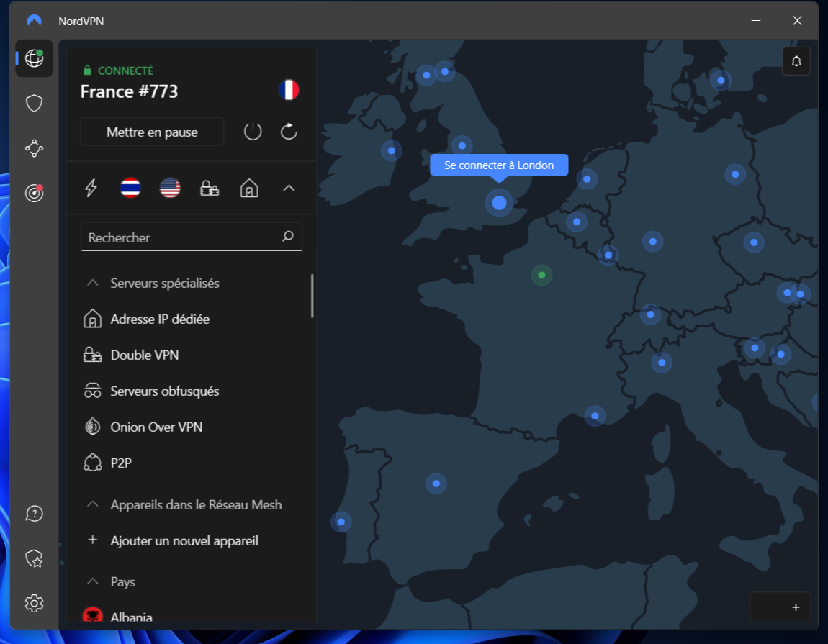The width and height of the screenshot is (828, 644).
Task: Collapse the Serveurs spécialisés section
Action: 92,283
